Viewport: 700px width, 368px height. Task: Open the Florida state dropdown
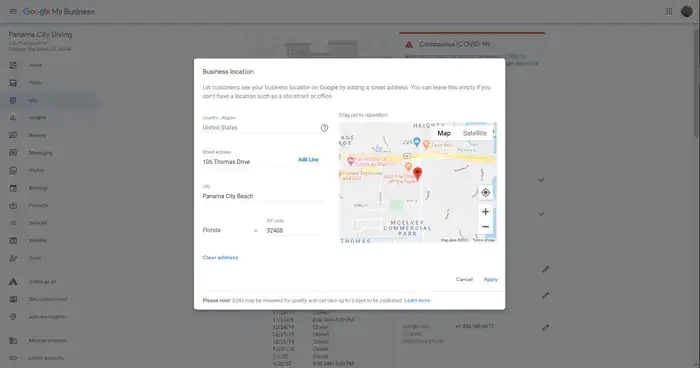(x=230, y=230)
